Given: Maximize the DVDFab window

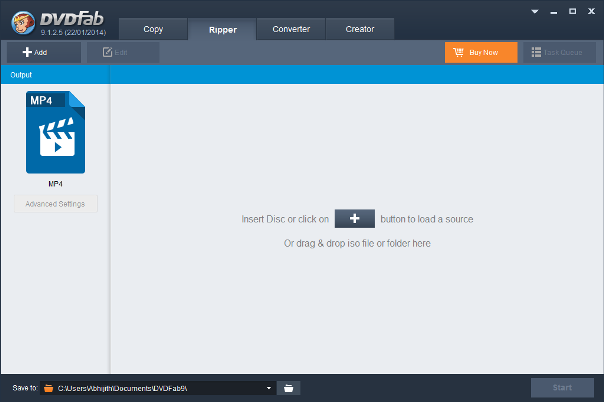Looking at the screenshot, I should pos(571,12).
